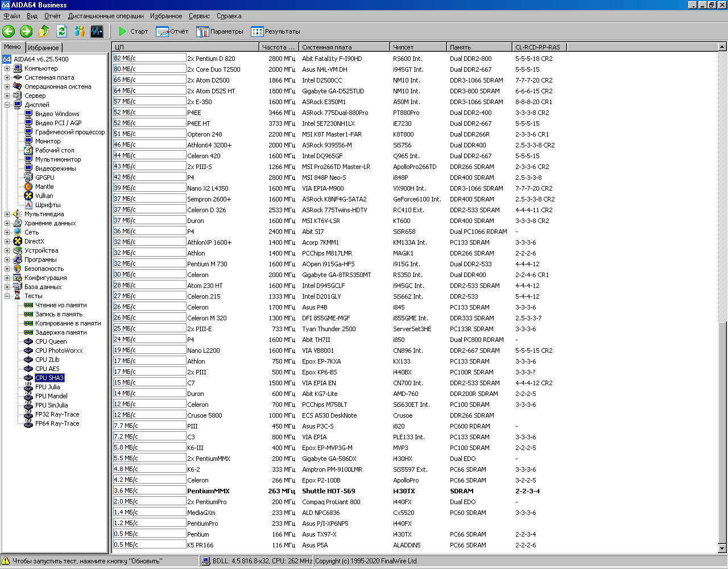Click the Abit Fatal1ty F-I90HD entry
The image size is (728, 569).
(x=332, y=59)
